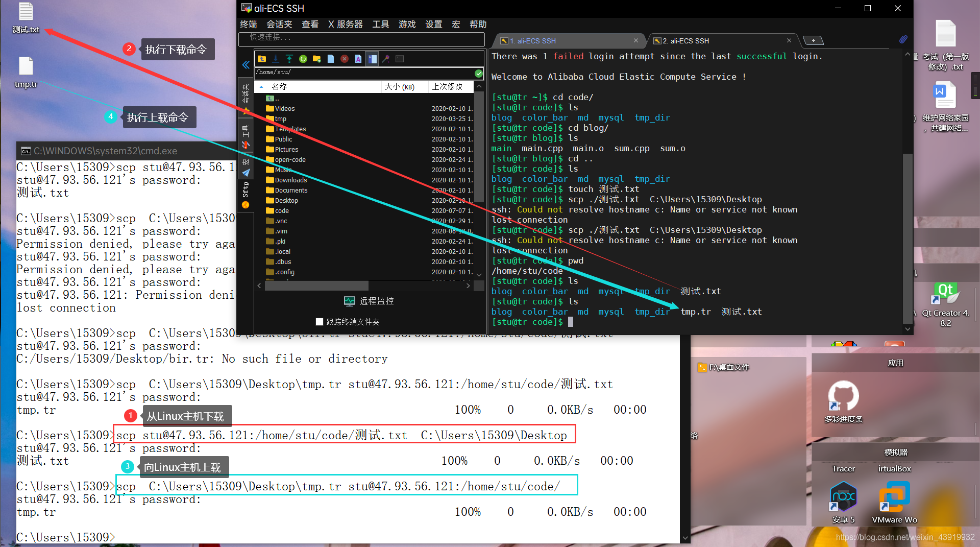Open terminal here icon in SFTP toolbar

(400, 59)
